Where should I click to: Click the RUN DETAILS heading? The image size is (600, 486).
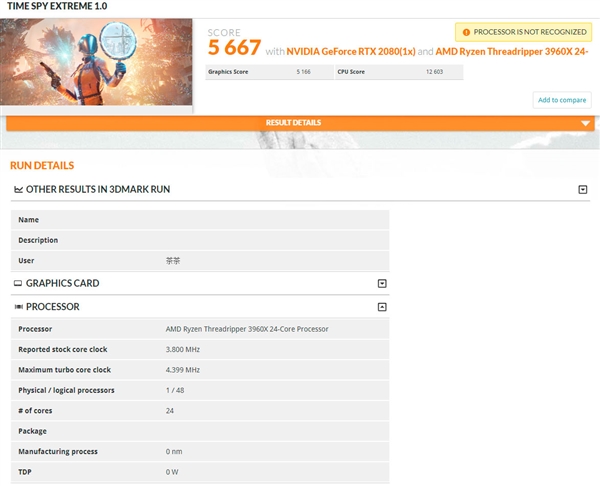[42, 165]
